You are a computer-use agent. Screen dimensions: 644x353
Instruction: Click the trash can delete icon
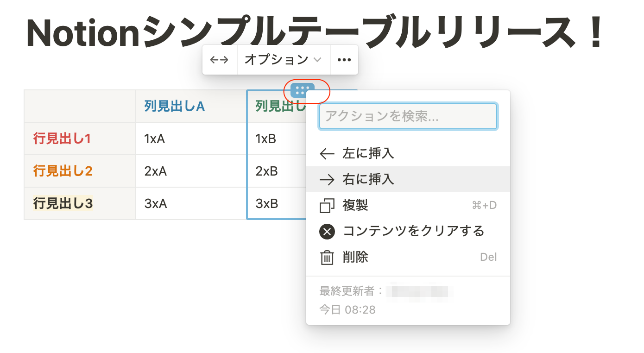(x=327, y=257)
